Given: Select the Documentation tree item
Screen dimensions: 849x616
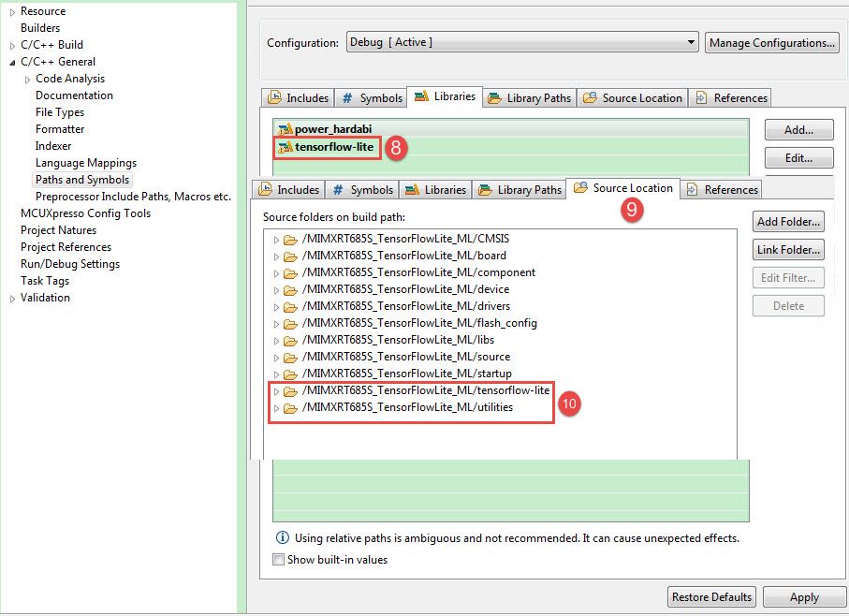Looking at the screenshot, I should 74,95.
